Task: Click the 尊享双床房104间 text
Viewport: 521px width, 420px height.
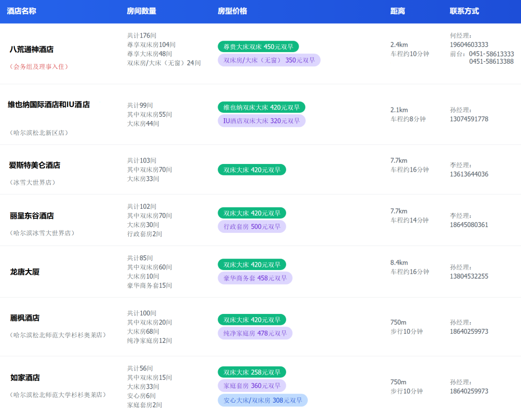Action: click(x=151, y=44)
